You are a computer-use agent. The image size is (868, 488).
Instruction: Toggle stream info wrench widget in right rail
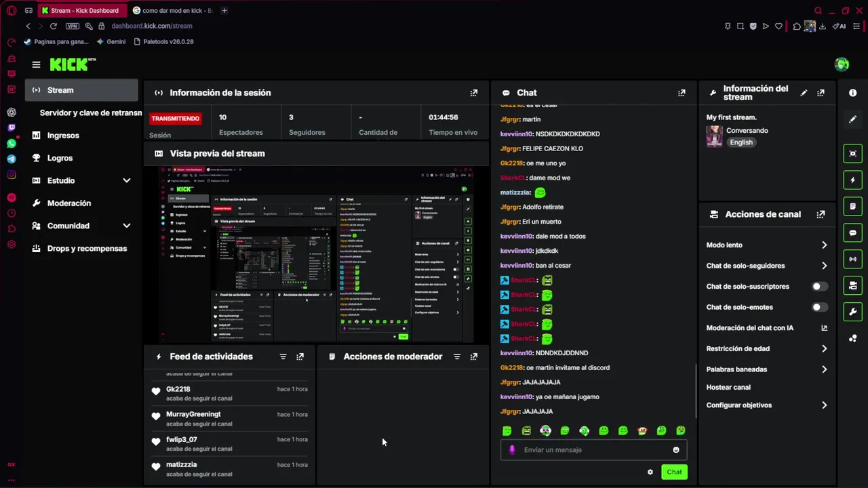[x=852, y=312]
